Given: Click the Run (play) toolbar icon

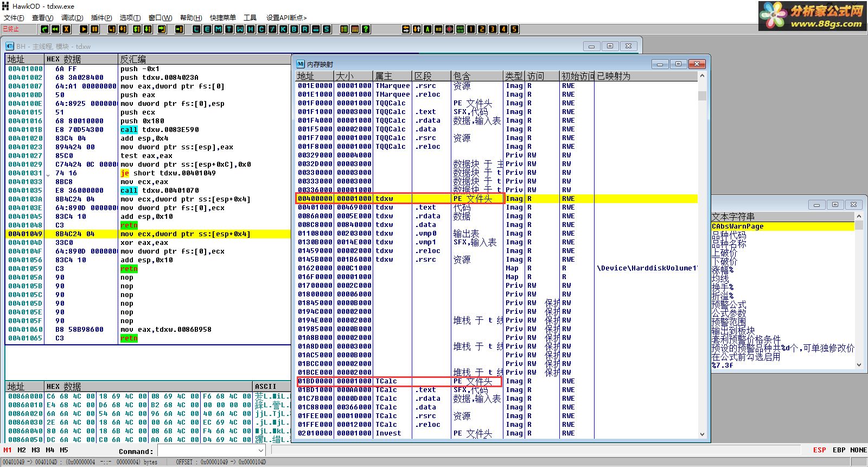Looking at the screenshot, I should click(84, 29).
